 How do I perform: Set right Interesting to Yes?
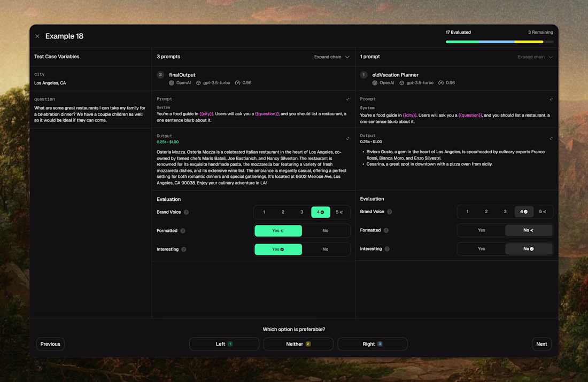click(x=482, y=249)
